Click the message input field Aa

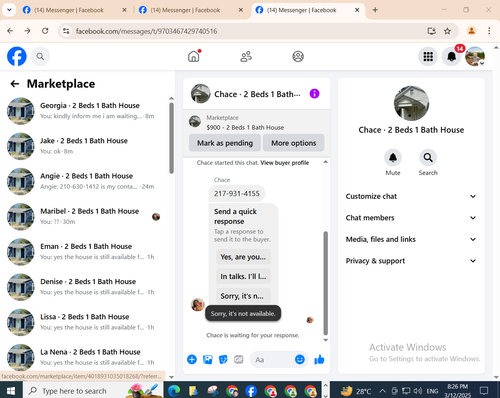(x=272, y=359)
